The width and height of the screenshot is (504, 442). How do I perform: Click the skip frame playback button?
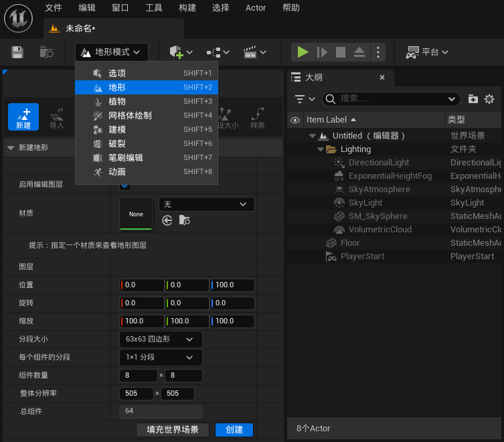pyautogui.click(x=322, y=52)
